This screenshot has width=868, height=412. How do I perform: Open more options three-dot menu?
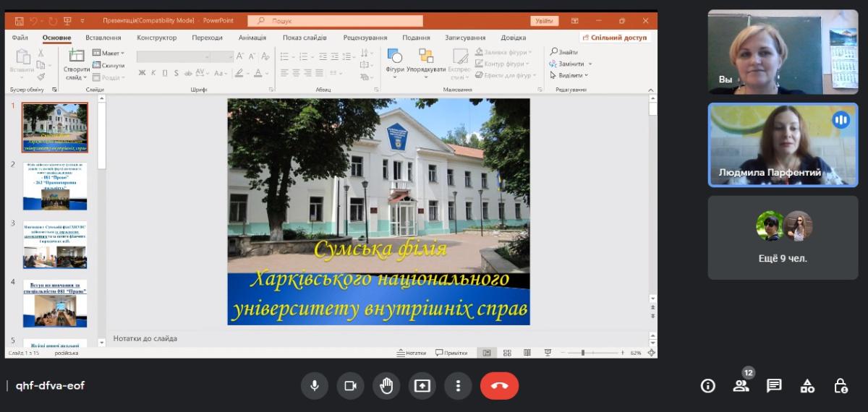(458, 386)
